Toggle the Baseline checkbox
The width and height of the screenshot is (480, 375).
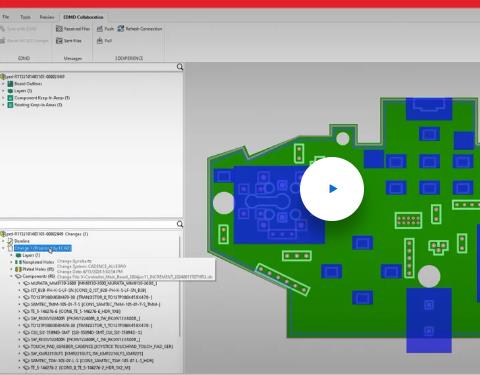(x=10, y=241)
